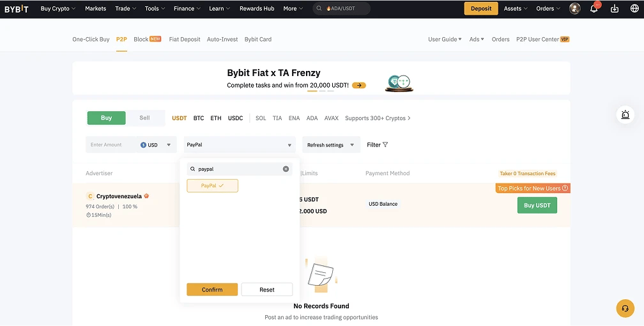Deselect the PayPal payment option
Screen dimensions: 644x326
click(212, 185)
